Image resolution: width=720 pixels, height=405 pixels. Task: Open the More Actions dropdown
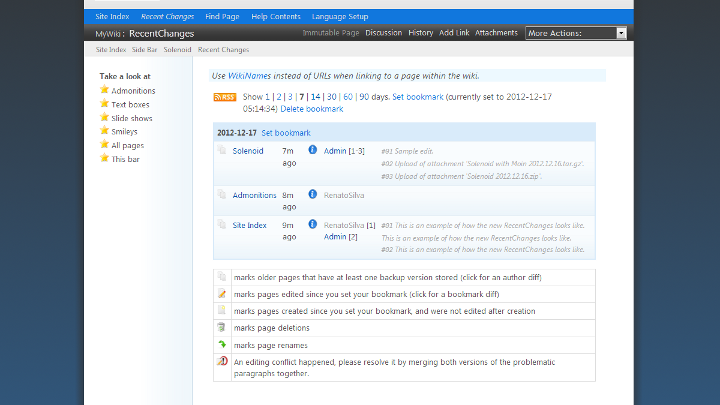pyautogui.click(x=576, y=33)
